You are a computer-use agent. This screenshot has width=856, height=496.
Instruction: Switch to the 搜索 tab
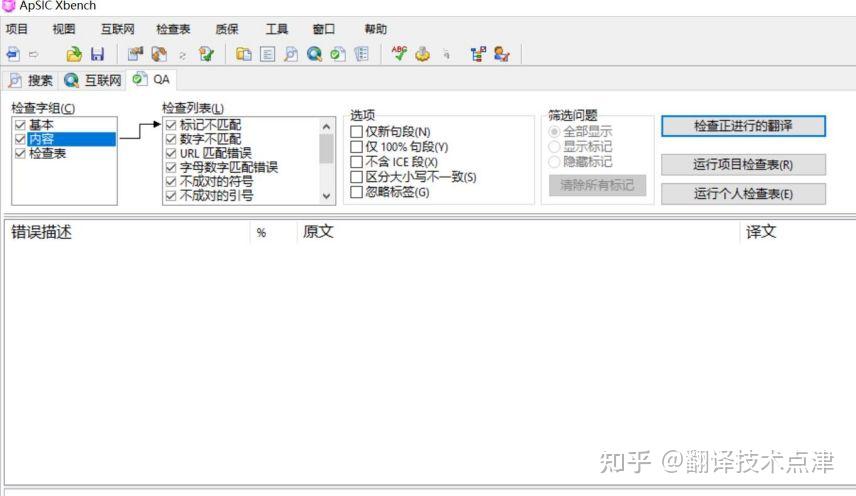tap(31, 80)
